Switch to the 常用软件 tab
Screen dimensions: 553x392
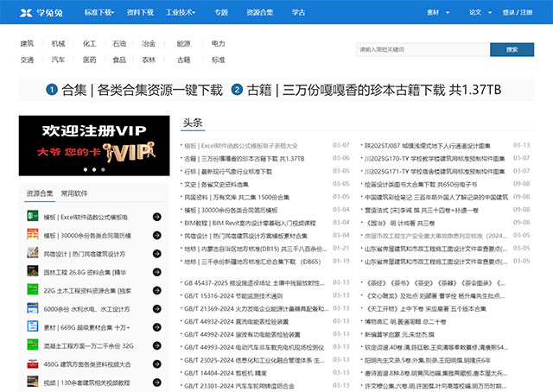[x=74, y=193]
